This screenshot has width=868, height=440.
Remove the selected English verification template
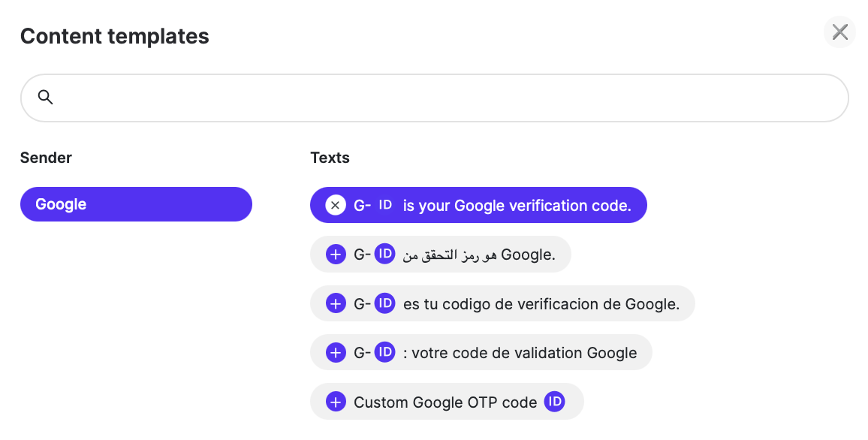point(336,205)
